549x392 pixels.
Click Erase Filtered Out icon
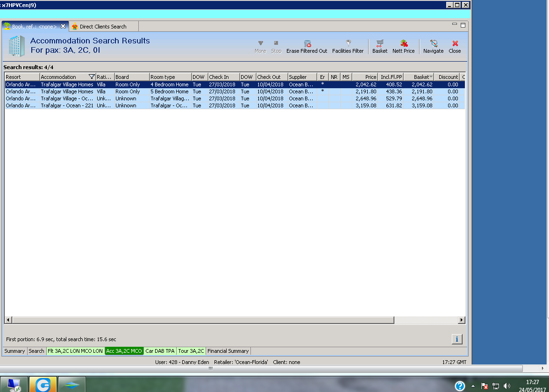(307, 47)
